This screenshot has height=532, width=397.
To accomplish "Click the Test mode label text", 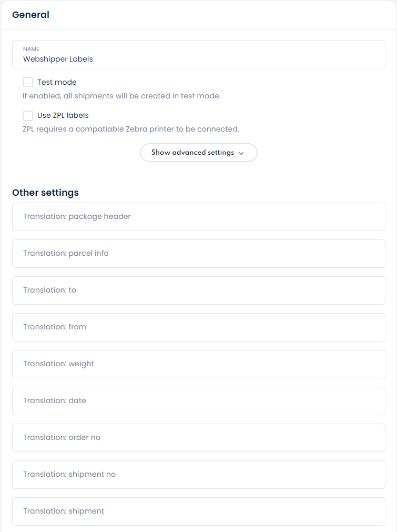I will click(x=57, y=82).
